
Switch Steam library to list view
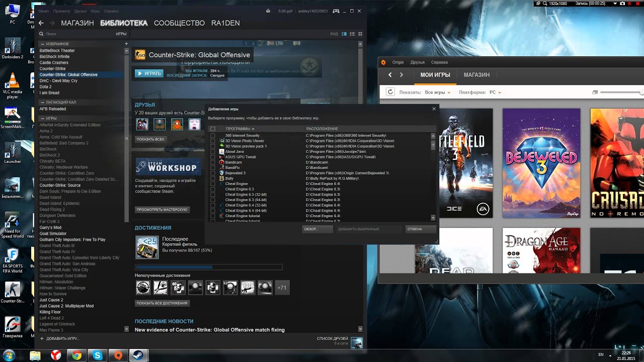pos(352,34)
